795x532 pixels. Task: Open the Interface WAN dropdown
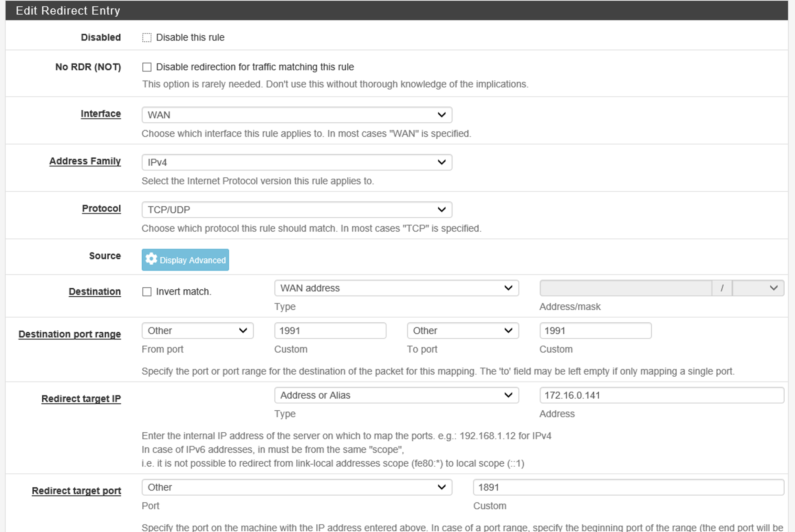[296, 115]
